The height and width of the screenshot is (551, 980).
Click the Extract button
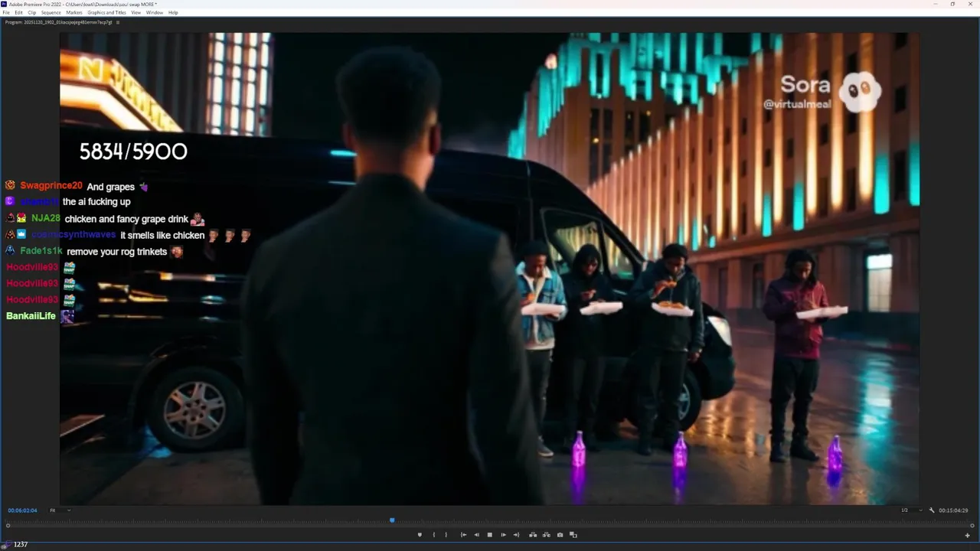546,535
